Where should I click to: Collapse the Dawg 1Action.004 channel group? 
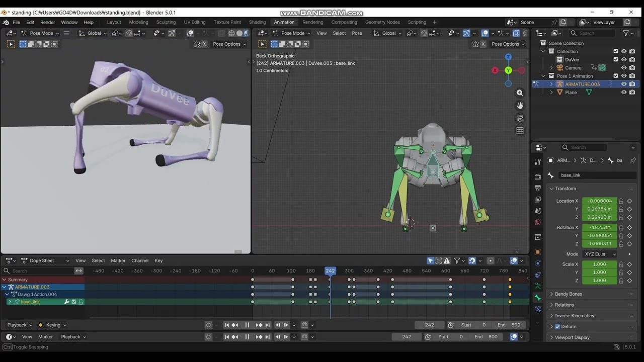[x=7, y=294]
